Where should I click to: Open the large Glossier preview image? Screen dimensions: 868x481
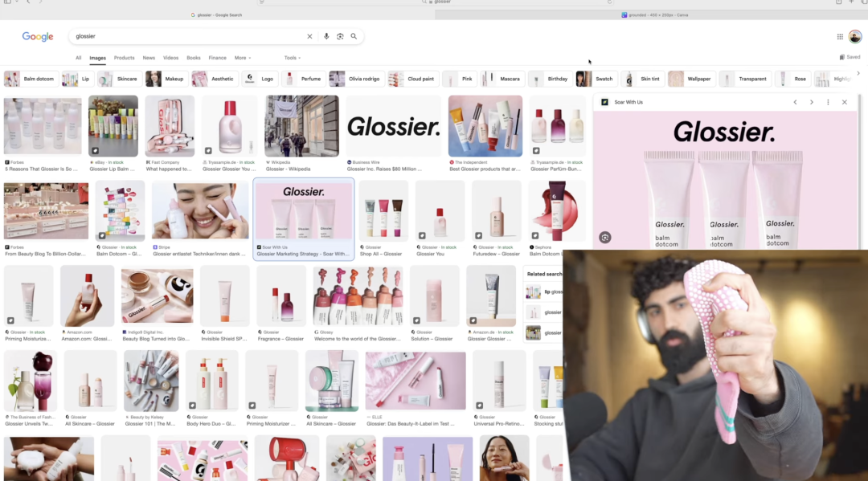point(725,180)
